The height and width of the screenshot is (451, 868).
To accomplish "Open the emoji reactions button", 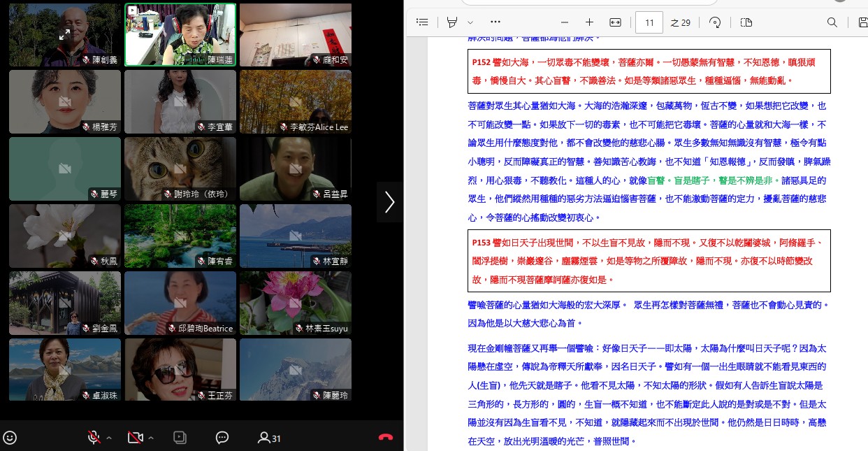I will [10, 438].
